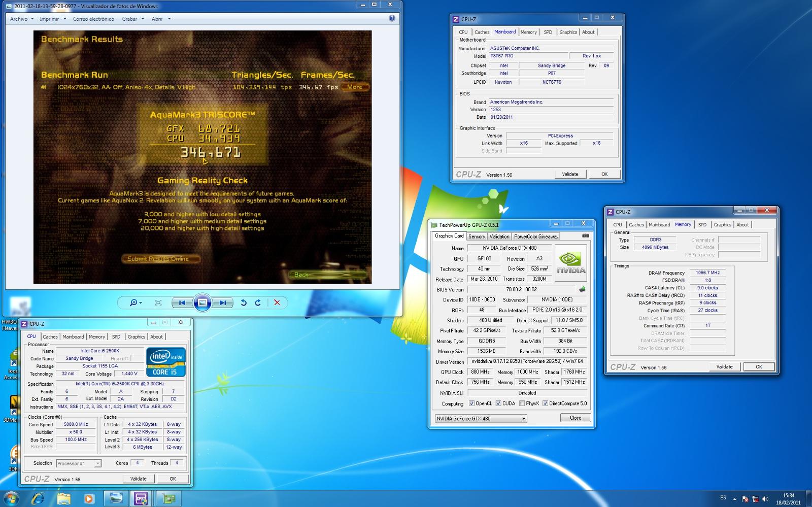Click Validate in processor CPU-Z window
Screen dimensions: 812x507
tap(138, 479)
